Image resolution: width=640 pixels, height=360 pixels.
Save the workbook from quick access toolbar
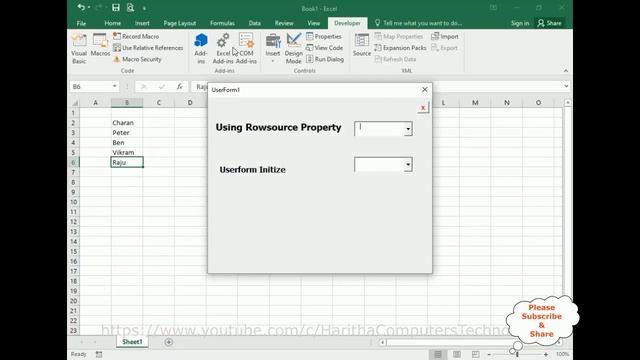(x=116, y=7)
